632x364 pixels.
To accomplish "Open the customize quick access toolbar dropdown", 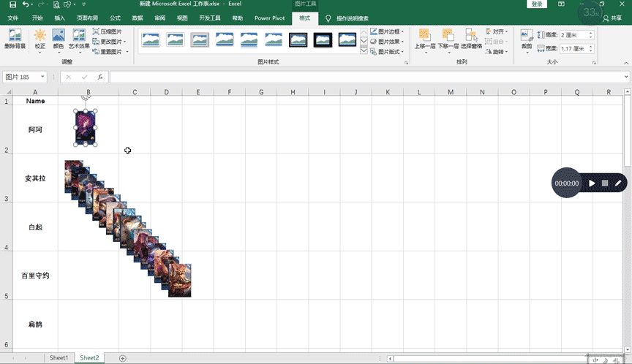I will point(84,4).
